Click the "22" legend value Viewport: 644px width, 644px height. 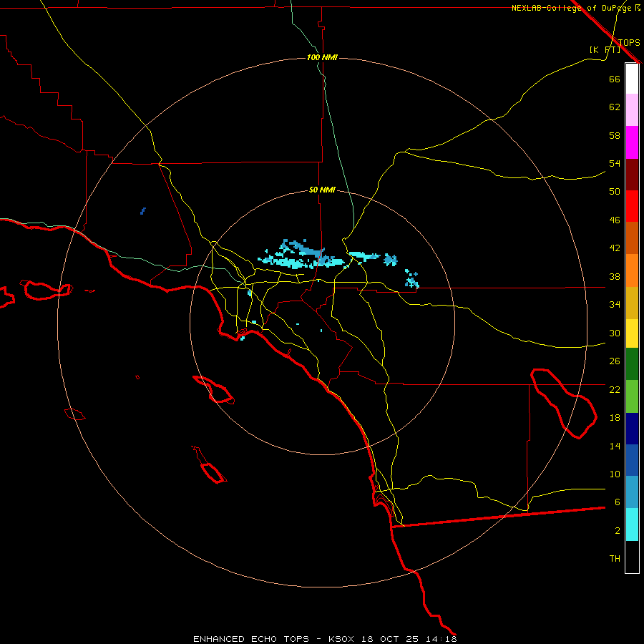615,389
